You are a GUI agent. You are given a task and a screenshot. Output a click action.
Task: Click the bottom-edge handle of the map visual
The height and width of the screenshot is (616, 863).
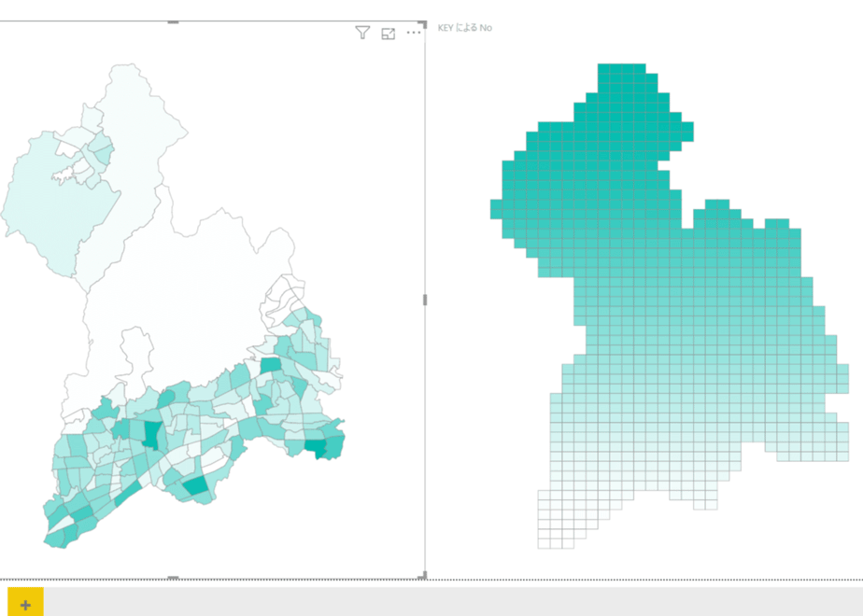pyautogui.click(x=173, y=578)
